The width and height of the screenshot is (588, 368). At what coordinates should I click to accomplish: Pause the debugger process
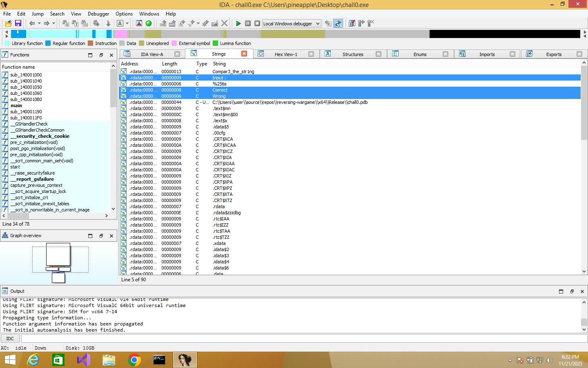click(248, 23)
